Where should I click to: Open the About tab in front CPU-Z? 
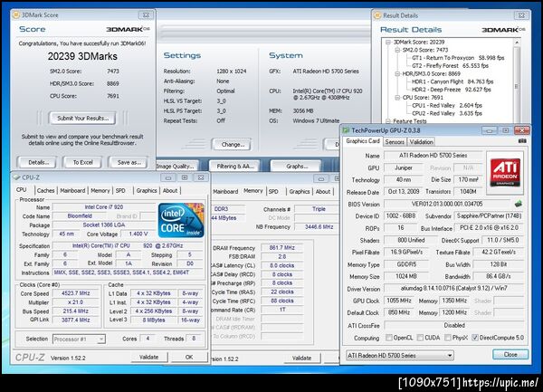click(x=170, y=190)
